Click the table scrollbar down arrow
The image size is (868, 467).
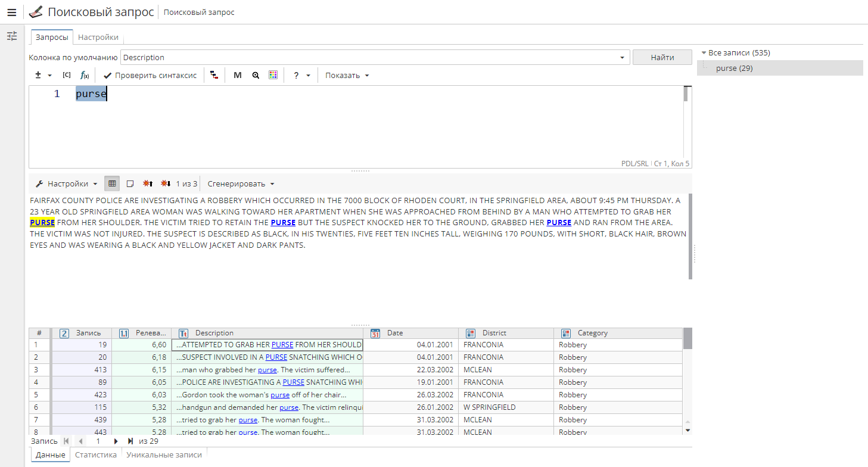(687, 430)
